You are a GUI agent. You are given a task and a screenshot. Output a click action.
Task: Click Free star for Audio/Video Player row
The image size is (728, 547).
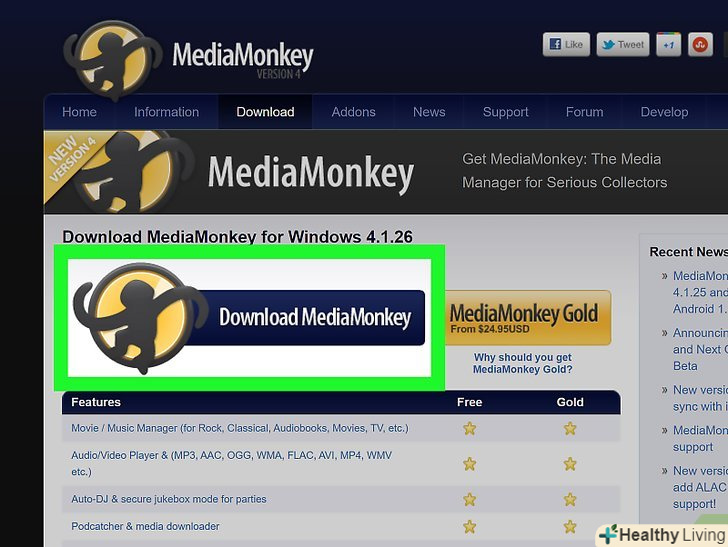point(469,463)
